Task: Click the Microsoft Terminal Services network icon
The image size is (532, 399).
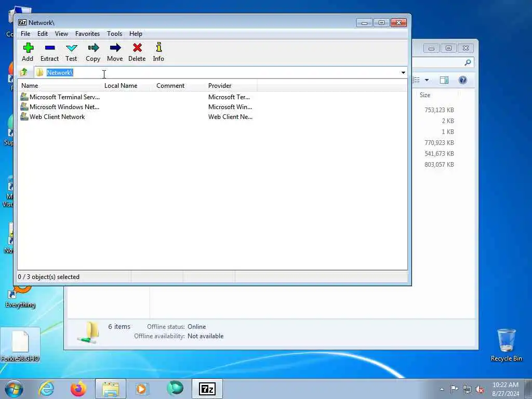Action: pyautogui.click(x=24, y=97)
